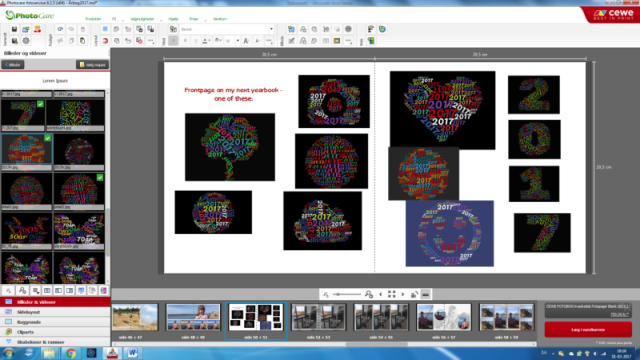Image resolution: width=640 pixels, height=360 pixels.
Task: Open the font size dropdown
Action: 238,41
